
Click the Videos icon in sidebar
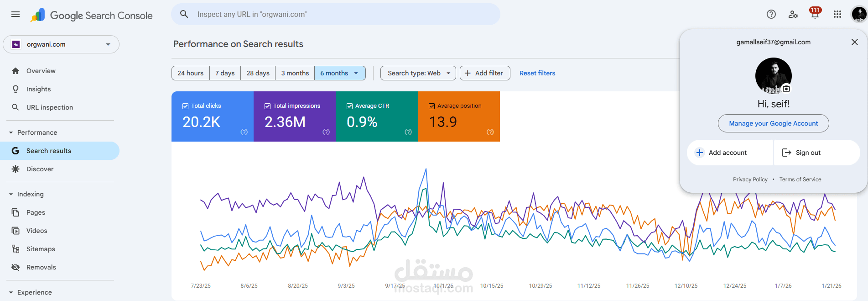click(x=16, y=231)
